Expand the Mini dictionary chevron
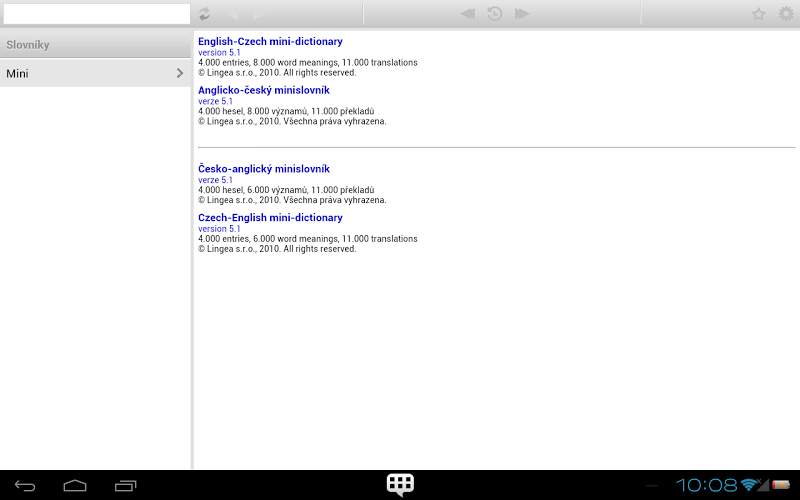The image size is (800, 500). click(x=180, y=73)
